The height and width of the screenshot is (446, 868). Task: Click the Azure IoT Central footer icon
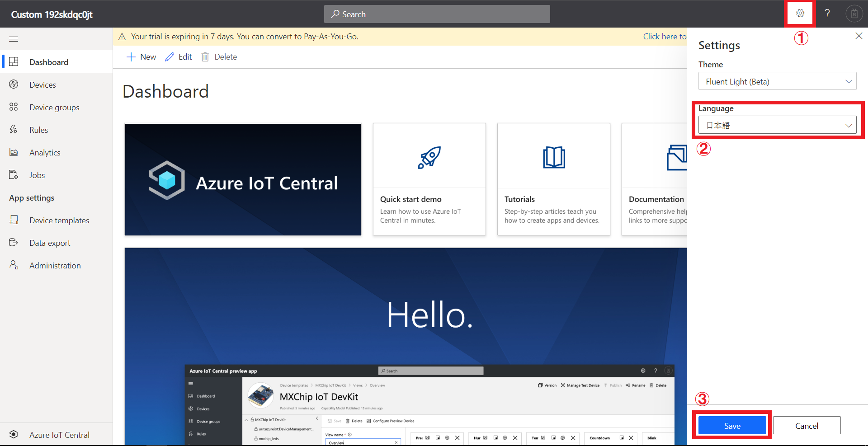(14, 434)
